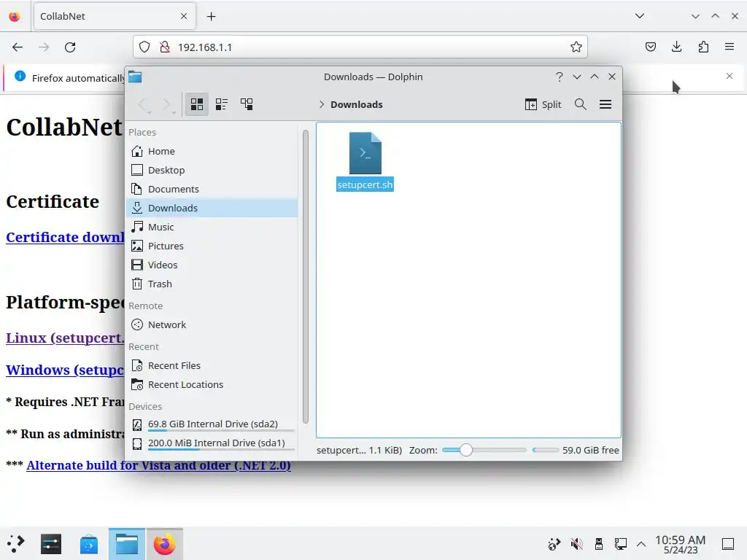Click the muted audio volume tray icon
The image size is (747, 560).
click(x=577, y=543)
